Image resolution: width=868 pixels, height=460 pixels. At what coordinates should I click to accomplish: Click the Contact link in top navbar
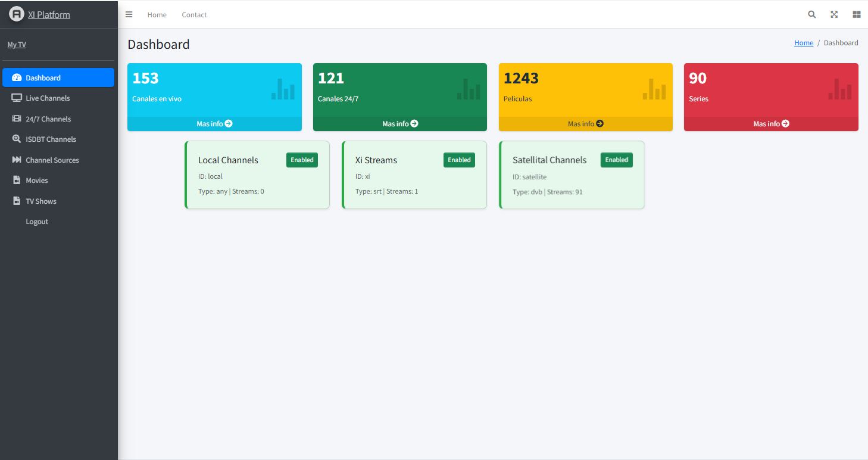(194, 15)
